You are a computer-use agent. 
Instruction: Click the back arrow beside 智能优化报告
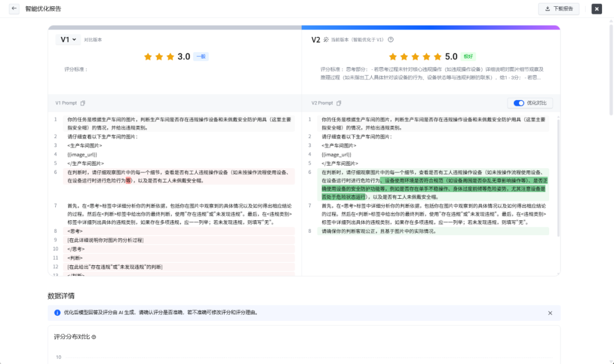point(14,9)
